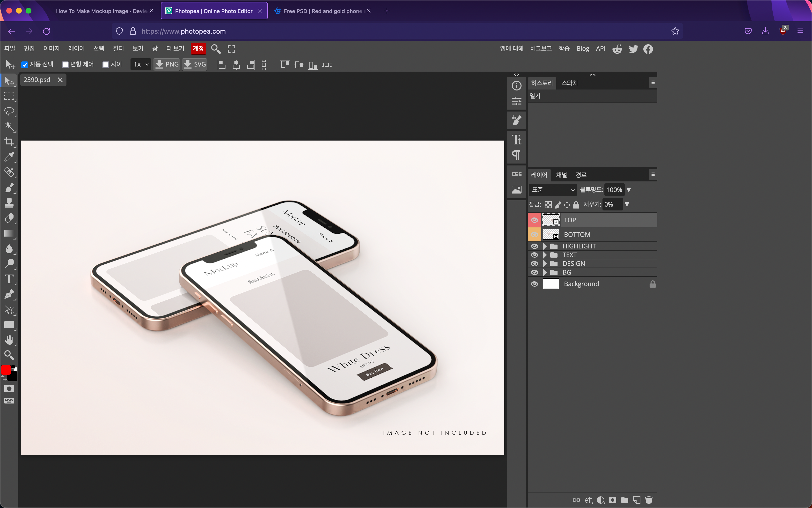
Task: Add a layer mask icon
Action: tap(612, 500)
